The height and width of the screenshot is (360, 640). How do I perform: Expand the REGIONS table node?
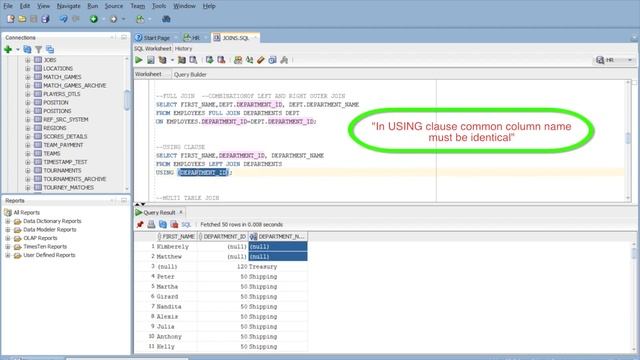(28, 128)
